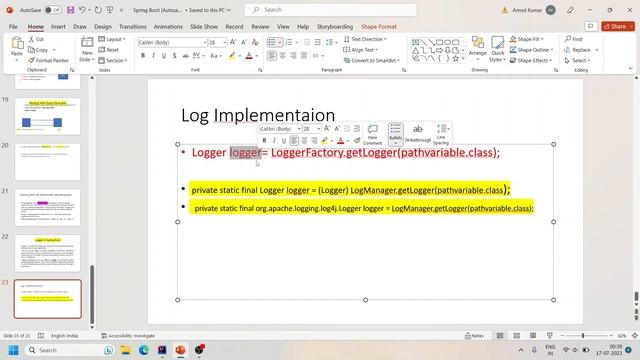Switch to Slide Sorter view icon
The image size is (640, 360).
coord(516,336)
